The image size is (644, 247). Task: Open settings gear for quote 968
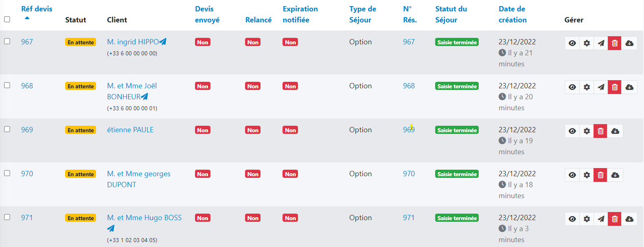pyautogui.click(x=587, y=87)
